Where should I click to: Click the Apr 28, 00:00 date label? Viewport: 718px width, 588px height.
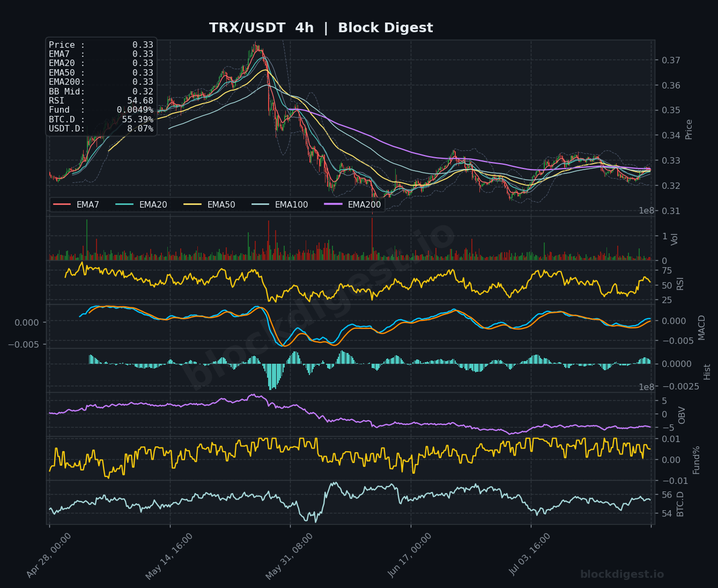pyautogui.click(x=49, y=556)
